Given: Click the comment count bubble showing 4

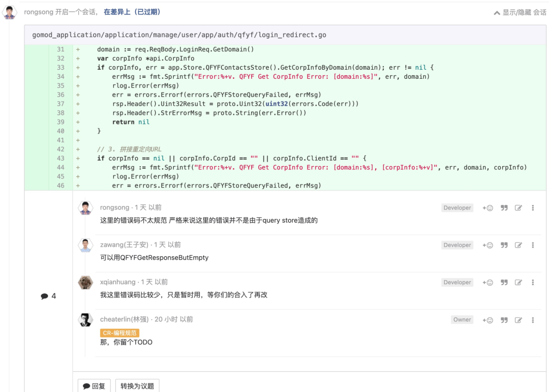Looking at the screenshot, I should 49,295.
